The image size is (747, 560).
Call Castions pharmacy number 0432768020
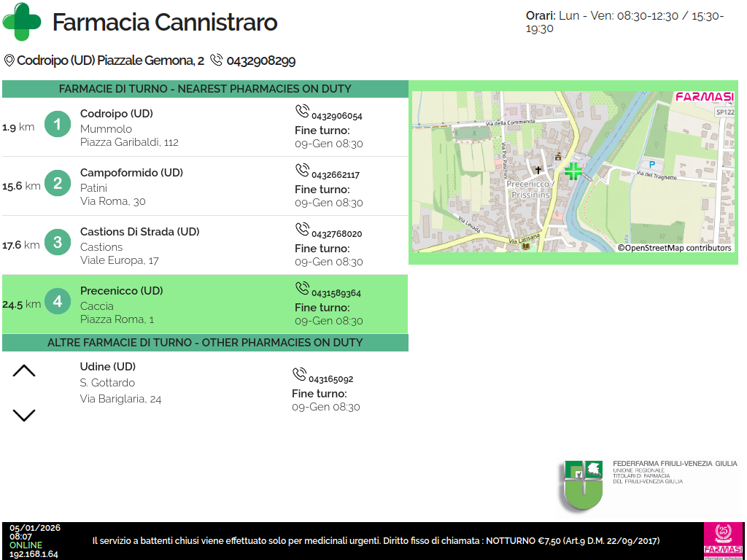336,234
